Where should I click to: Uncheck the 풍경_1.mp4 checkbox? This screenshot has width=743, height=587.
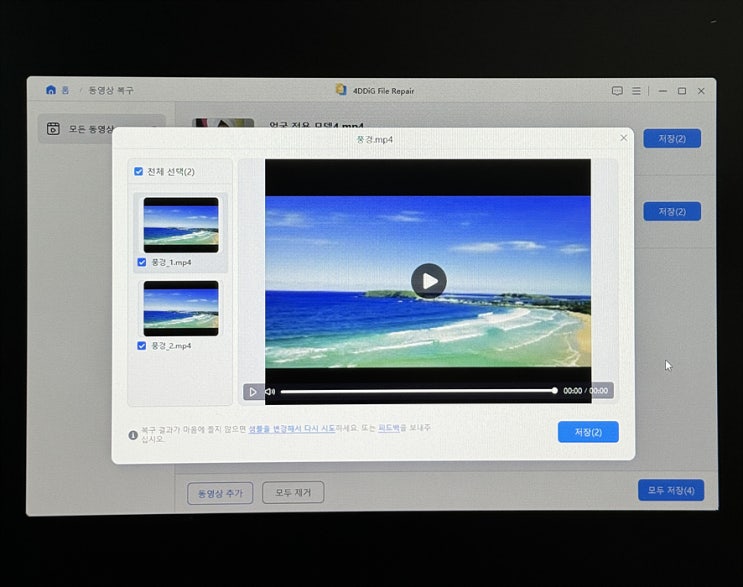[x=141, y=262]
